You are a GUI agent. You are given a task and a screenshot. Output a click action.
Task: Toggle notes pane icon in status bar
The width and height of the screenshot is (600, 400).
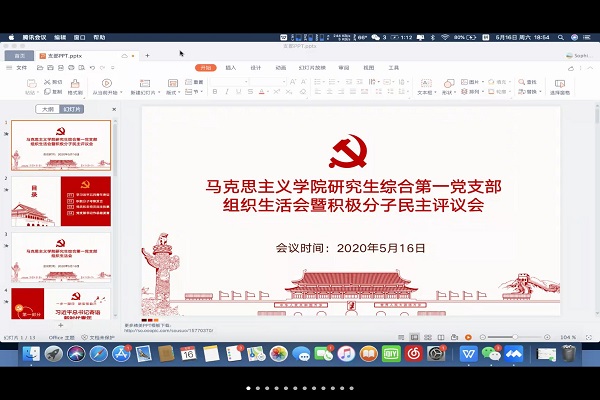coord(401,337)
